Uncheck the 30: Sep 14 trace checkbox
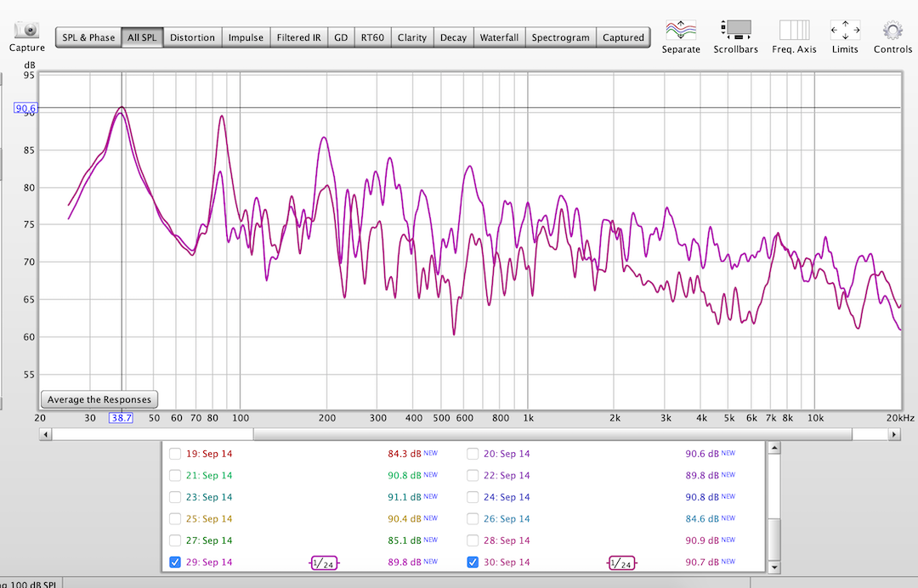Screen dimensions: 918x588 click(x=473, y=563)
